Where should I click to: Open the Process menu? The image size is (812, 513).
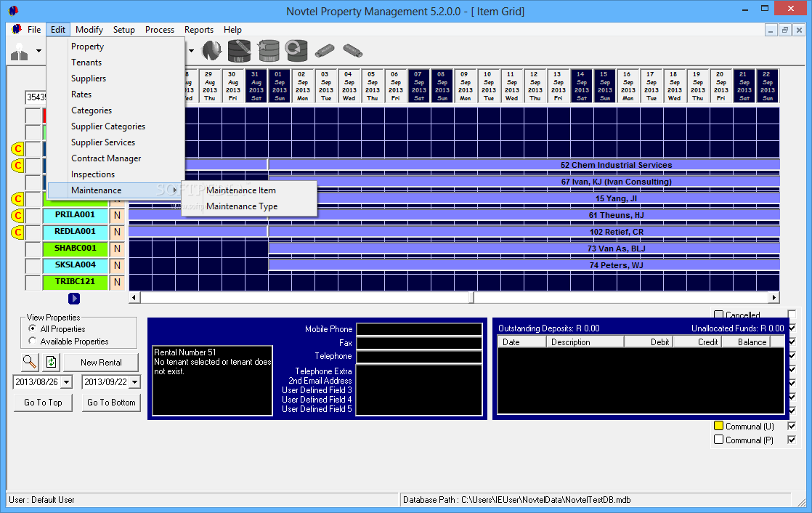(x=160, y=30)
